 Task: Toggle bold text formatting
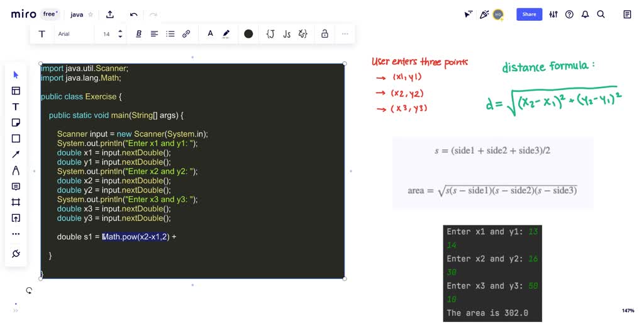(138, 34)
